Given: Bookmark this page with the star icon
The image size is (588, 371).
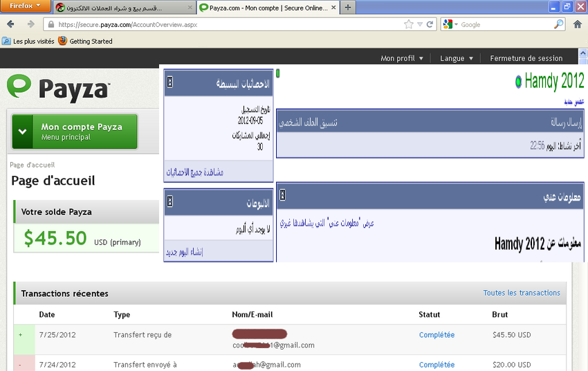Looking at the screenshot, I should tap(408, 24).
